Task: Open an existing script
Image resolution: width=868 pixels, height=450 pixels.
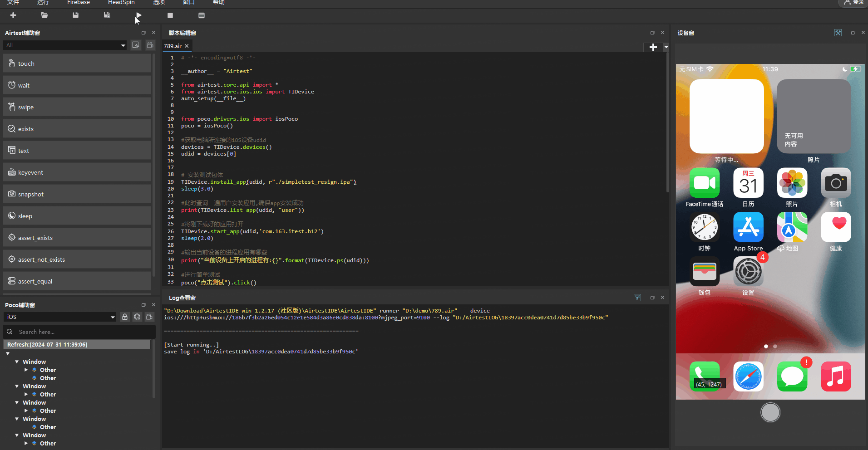Action: [x=44, y=15]
